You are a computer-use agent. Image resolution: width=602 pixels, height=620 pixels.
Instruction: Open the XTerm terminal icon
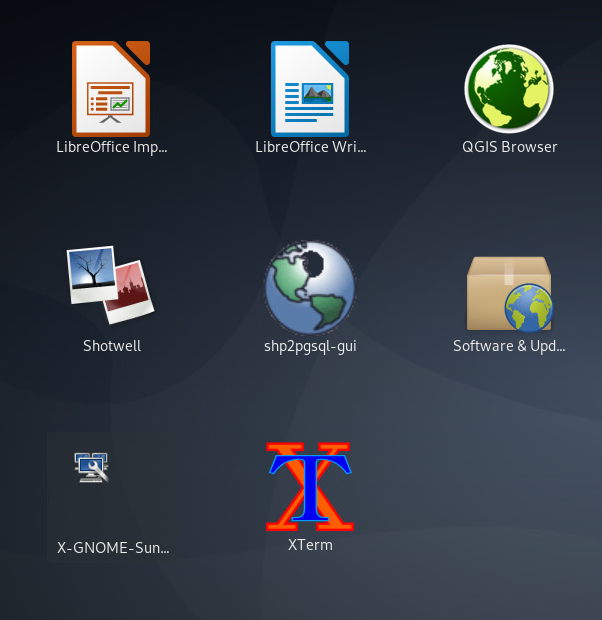pyautogui.click(x=310, y=486)
